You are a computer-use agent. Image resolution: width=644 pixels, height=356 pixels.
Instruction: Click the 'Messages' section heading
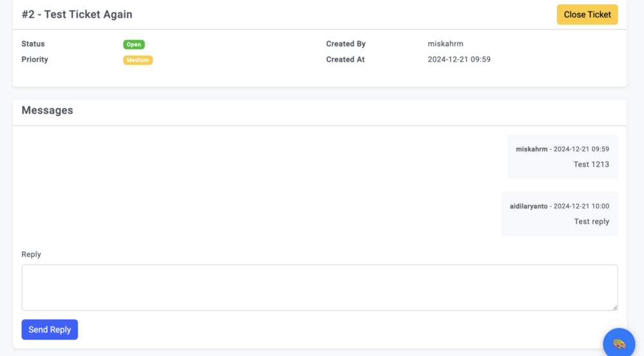[x=47, y=111]
